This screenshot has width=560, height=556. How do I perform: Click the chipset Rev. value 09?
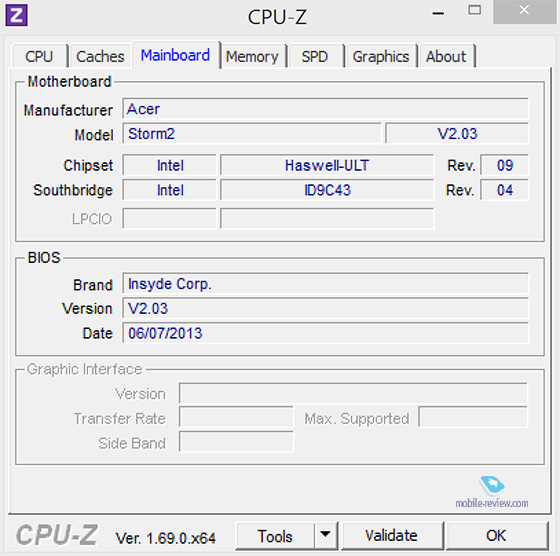click(505, 165)
